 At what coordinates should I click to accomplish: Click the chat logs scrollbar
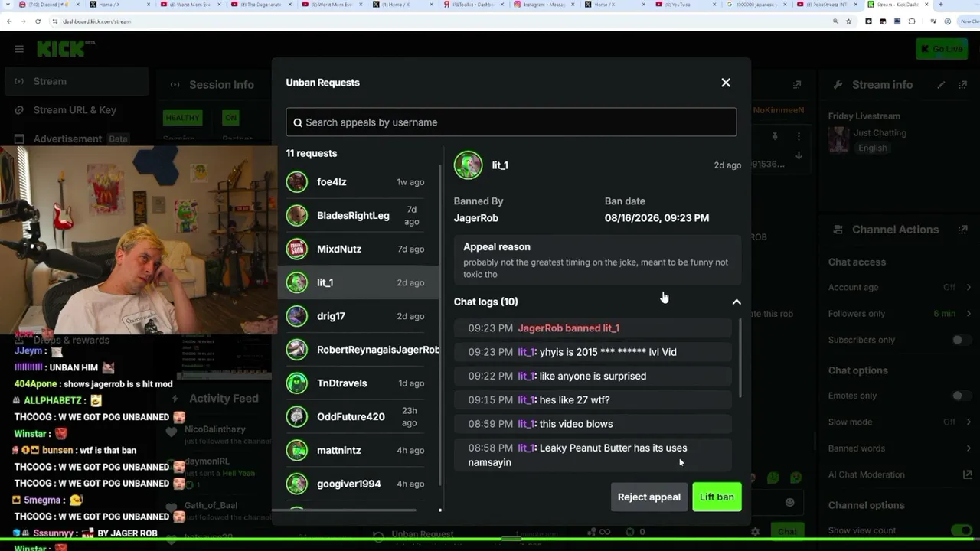click(x=740, y=358)
